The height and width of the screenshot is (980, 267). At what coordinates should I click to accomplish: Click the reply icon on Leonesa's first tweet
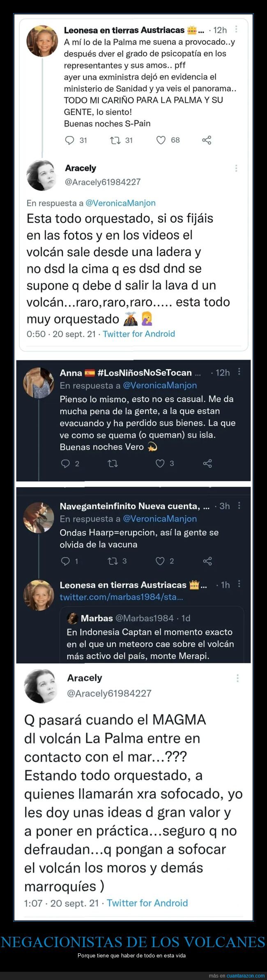69,140
